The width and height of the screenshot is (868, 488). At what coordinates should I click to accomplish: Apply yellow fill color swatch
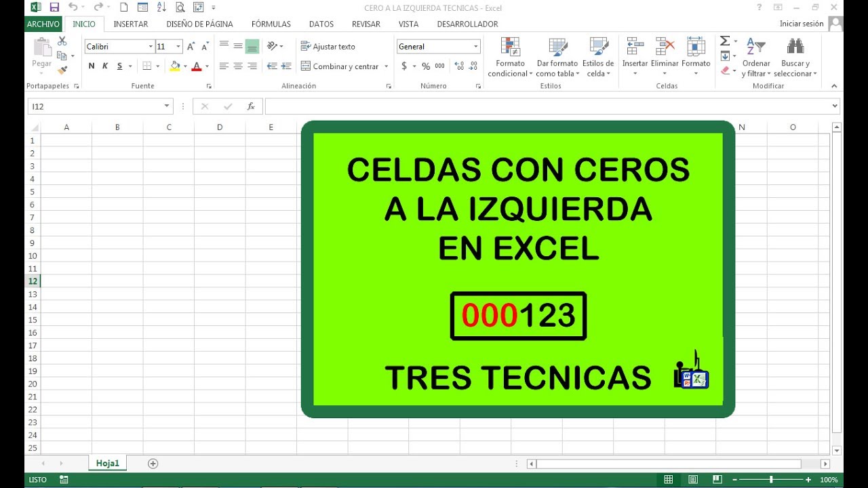tap(175, 66)
